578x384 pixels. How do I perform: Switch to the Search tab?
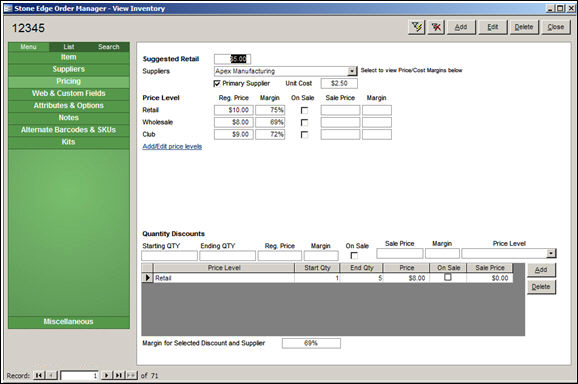[109, 47]
